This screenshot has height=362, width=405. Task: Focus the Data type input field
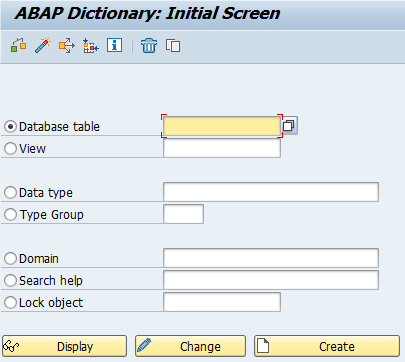(271, 192)
